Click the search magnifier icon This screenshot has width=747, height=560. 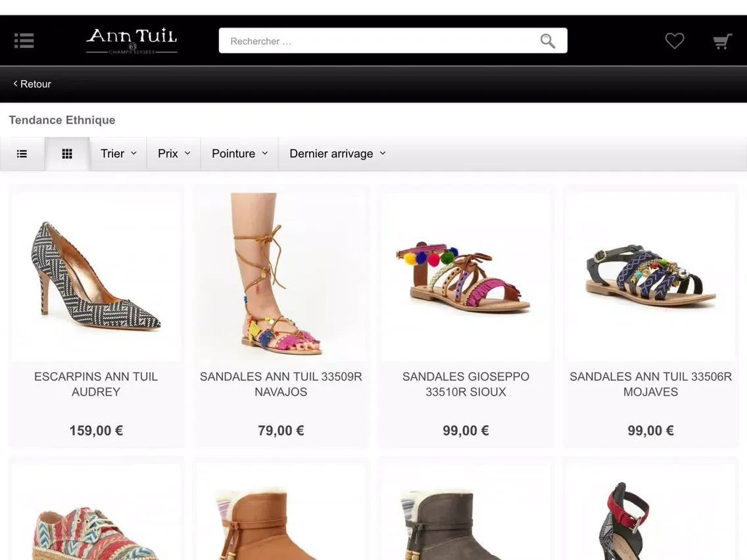(x=547, y=41)
